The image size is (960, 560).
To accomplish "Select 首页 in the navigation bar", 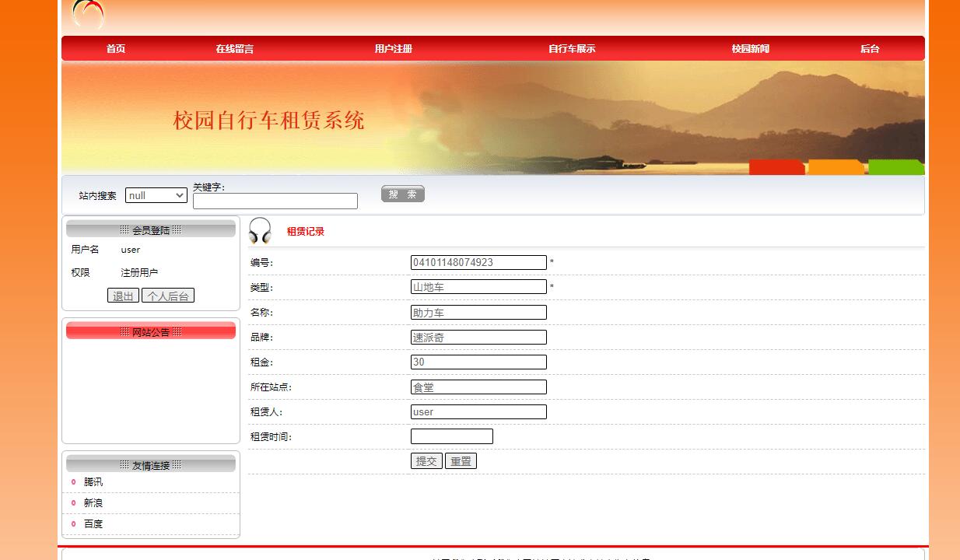I will (x=115, y=48).
